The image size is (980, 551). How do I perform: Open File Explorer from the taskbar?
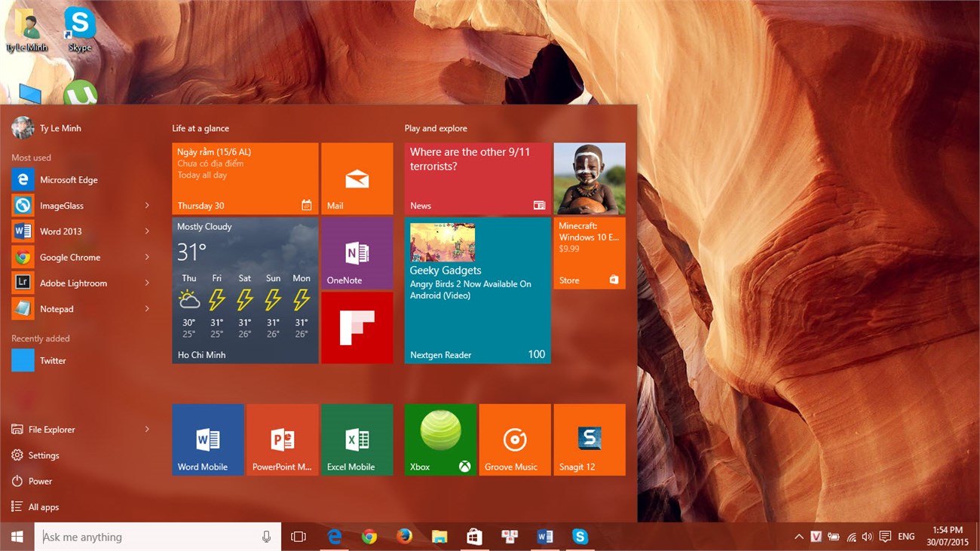(x=439, y=537)
